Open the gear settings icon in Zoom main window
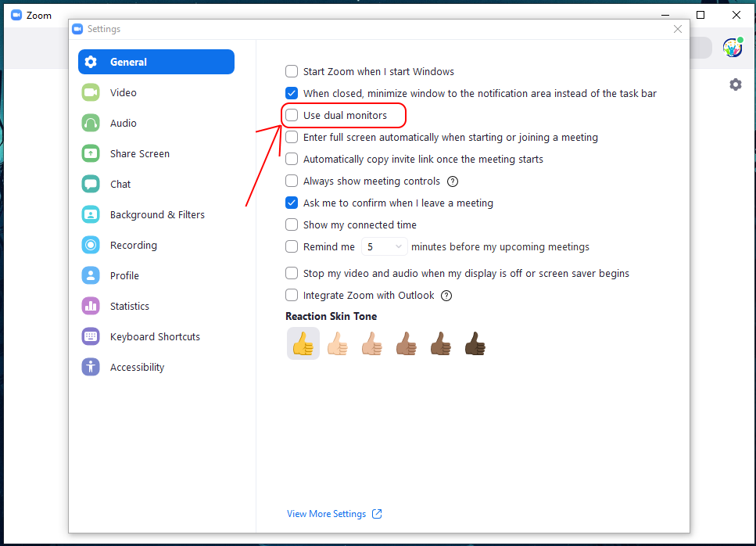The width and height of the screenshot is (756, 546). point(735,85)
